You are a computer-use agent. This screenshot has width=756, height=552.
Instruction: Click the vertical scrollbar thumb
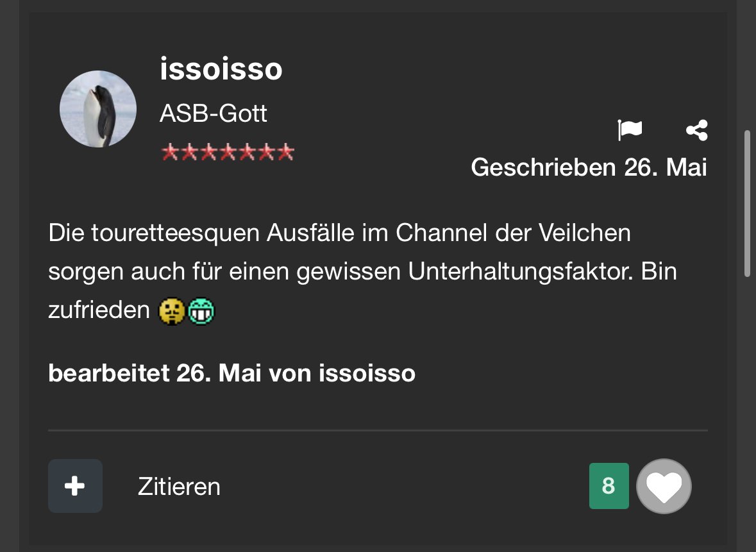click(x=747, y=203)
